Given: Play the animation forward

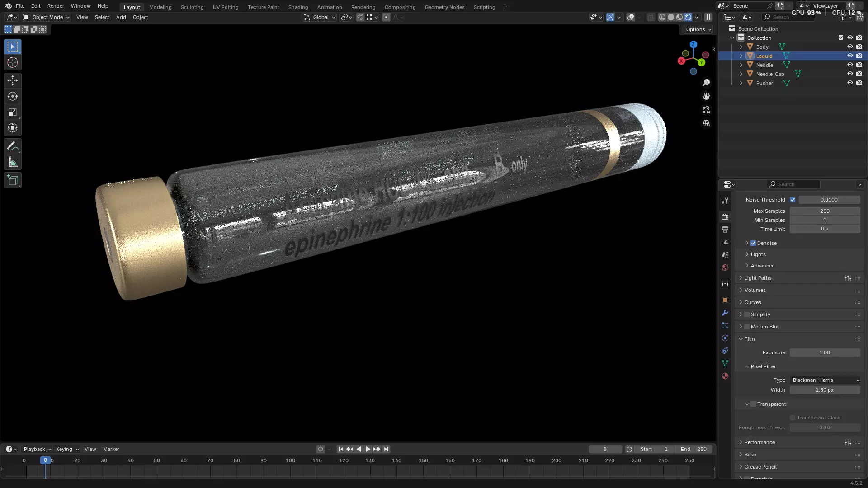Looking at the screenshot, I should [x=368, y=449].
